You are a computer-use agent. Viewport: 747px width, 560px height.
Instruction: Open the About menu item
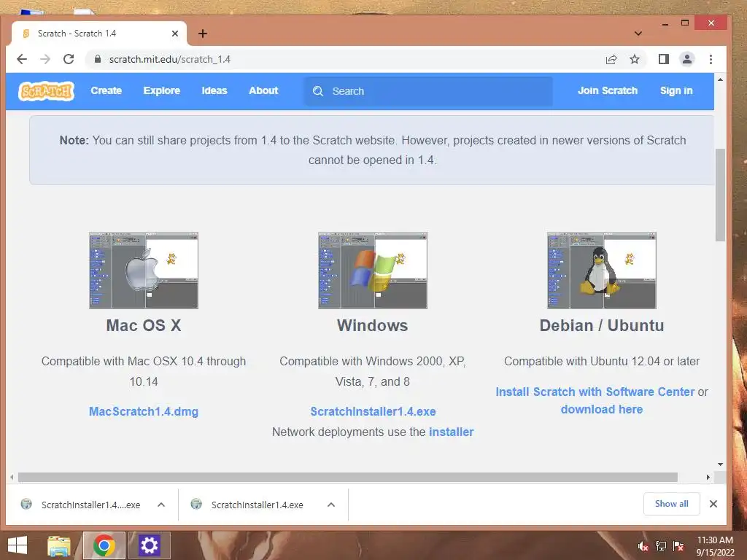click(263, 90)
